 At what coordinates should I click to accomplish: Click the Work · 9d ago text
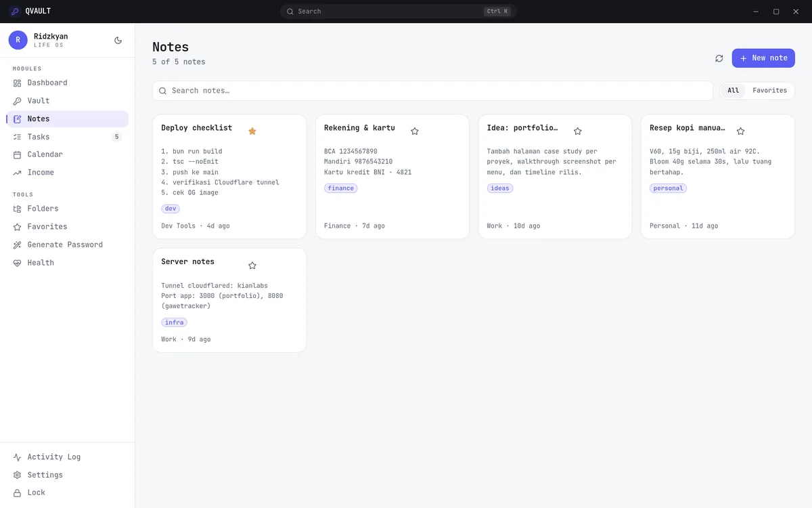(x=186, y=339)
